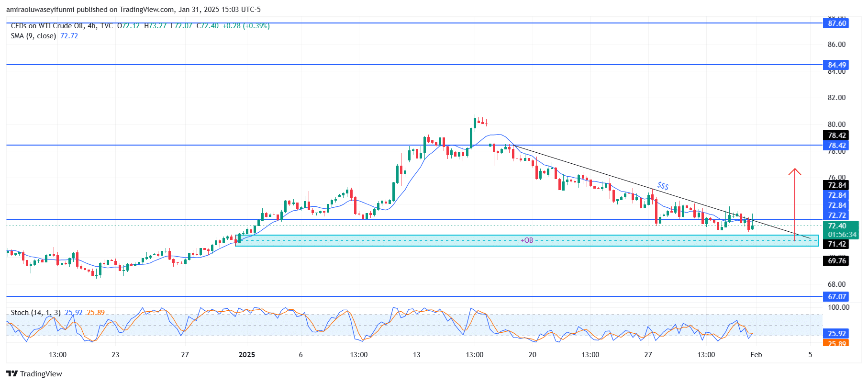Click the 20 date label on time axis
The width and height of the screenshot is (868, 384).
(532, 355)
